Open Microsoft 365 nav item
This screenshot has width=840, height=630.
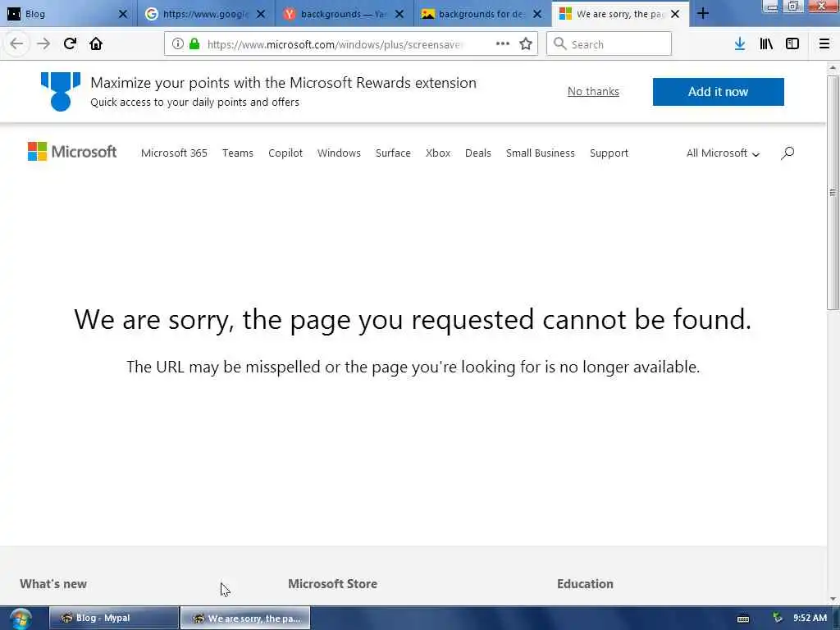click(174, 153)
